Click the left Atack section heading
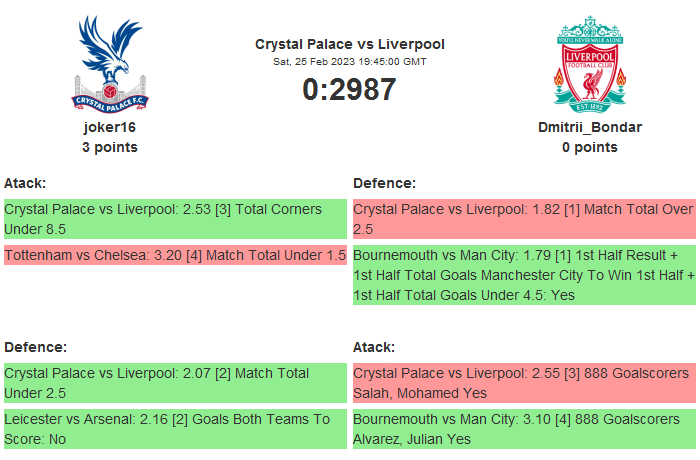 pyautogui.click(x=25, y=183)
